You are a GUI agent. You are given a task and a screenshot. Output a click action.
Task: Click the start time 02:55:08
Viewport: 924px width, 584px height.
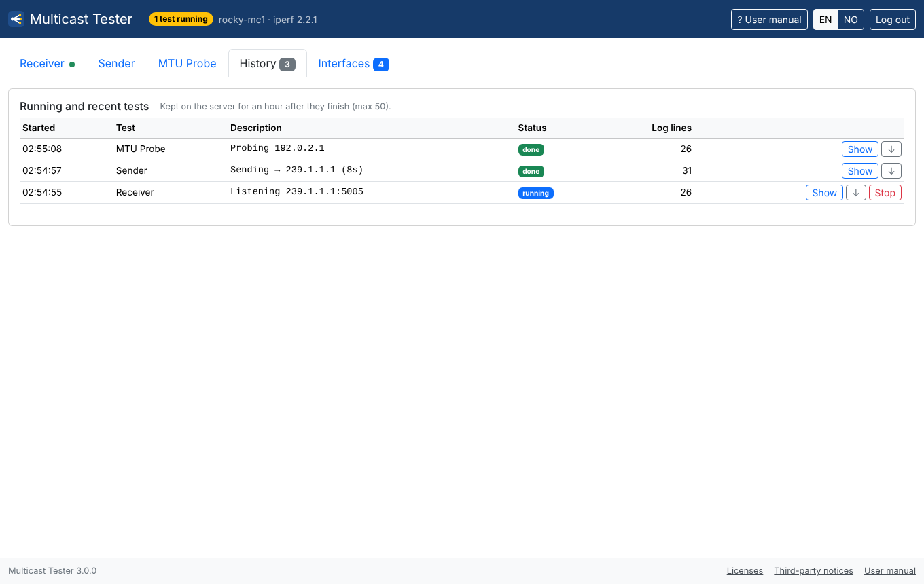point(42,149)
